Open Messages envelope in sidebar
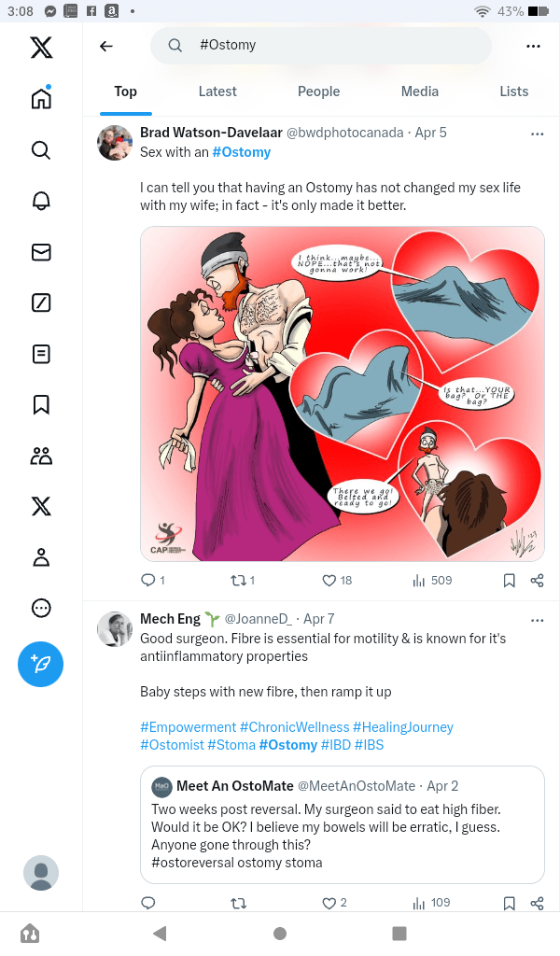The height and width of the screenshot is (956, 560). coord(41,252)
